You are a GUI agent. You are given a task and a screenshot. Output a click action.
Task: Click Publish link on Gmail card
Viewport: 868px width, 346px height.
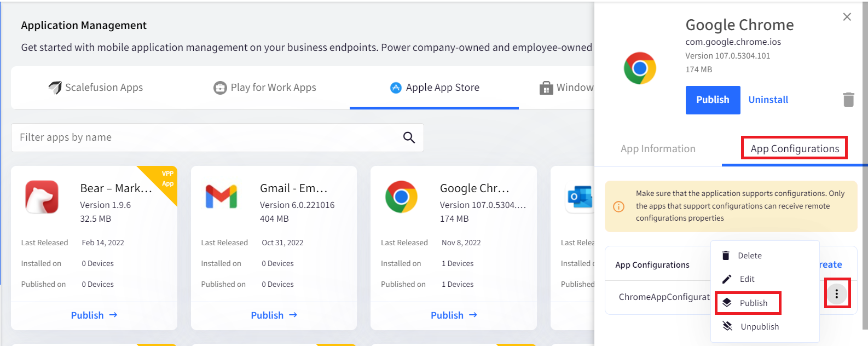coord(274,315)
